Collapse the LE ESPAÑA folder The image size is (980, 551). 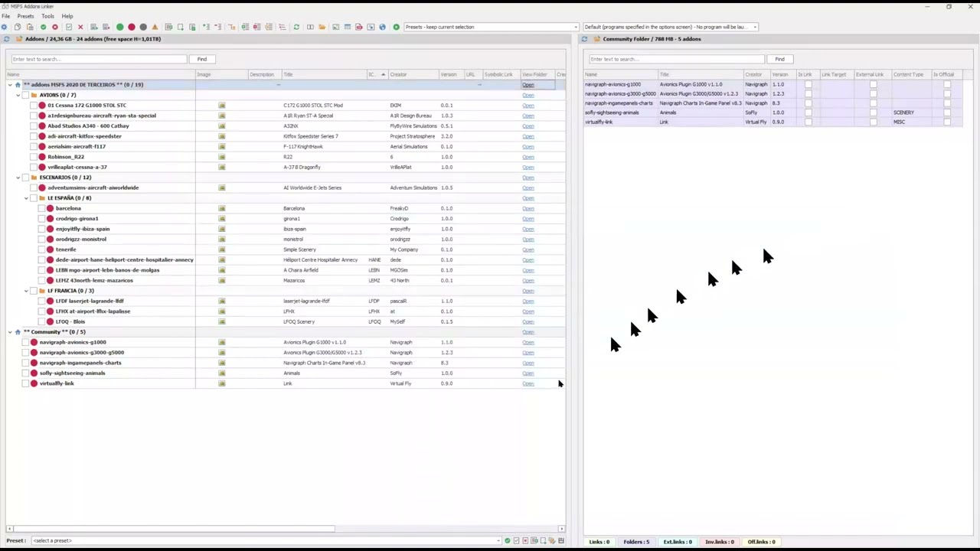coord(25,198)
